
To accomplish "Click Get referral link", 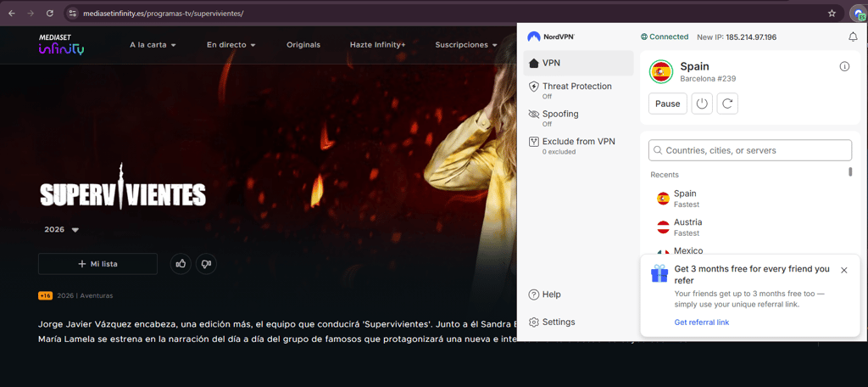I will (701, 322).
